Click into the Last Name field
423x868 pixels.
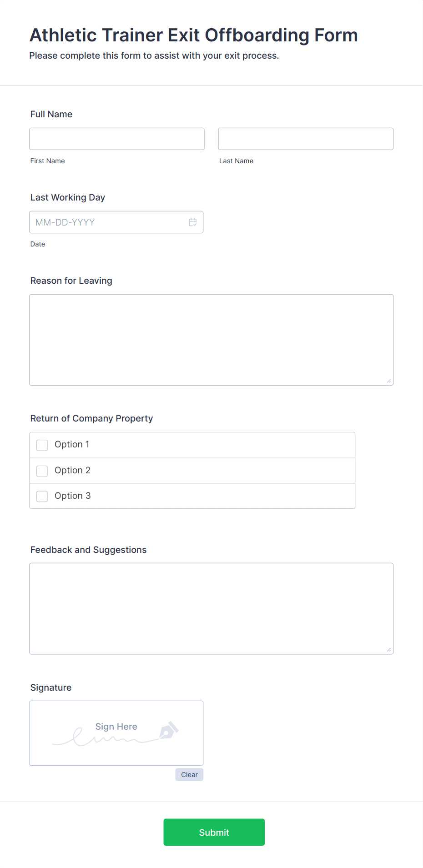306,139
